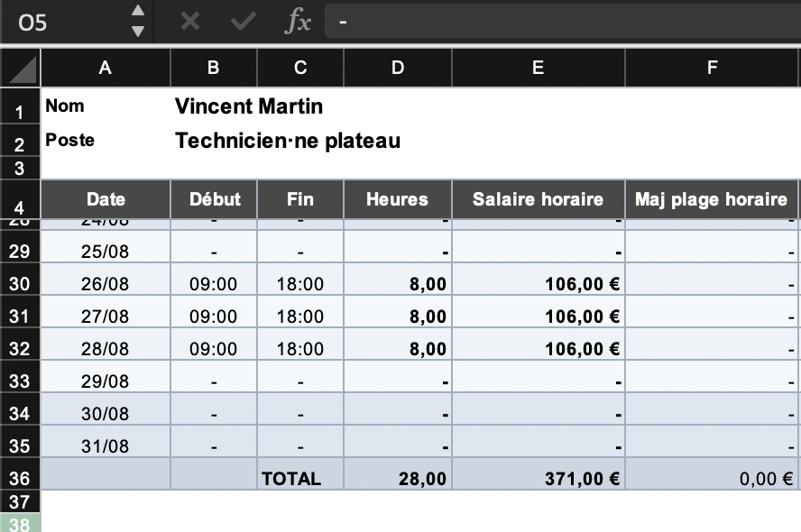Click the 28,00 total hours cell
The width and height of the screenshot is (801, 532).
tap(398, 479)
